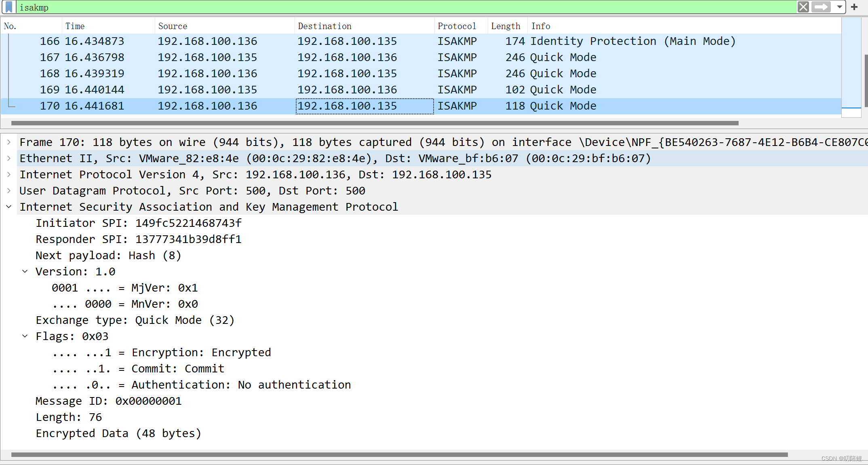The width and height of the screenshot is (868, 465).
Task: Select the Responder SPI field
Action: 139,239
